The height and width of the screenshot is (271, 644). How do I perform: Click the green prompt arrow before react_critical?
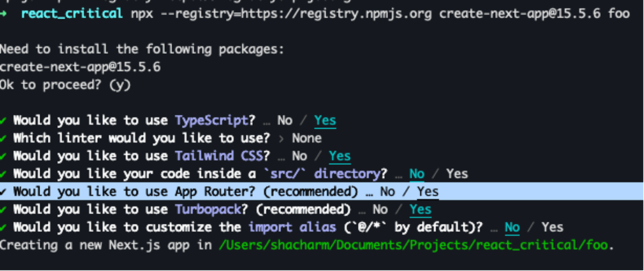click(3, 14)
